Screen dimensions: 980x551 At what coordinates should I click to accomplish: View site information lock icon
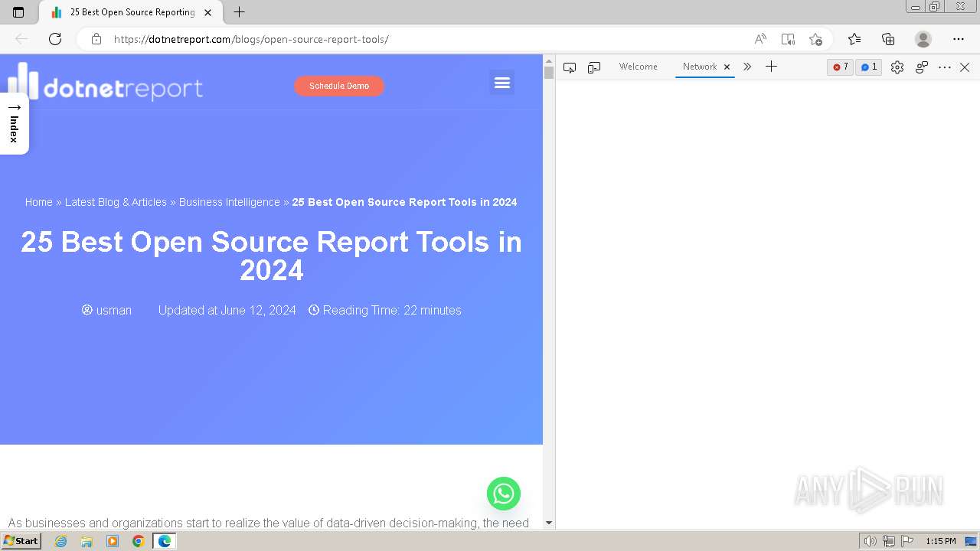96,39
